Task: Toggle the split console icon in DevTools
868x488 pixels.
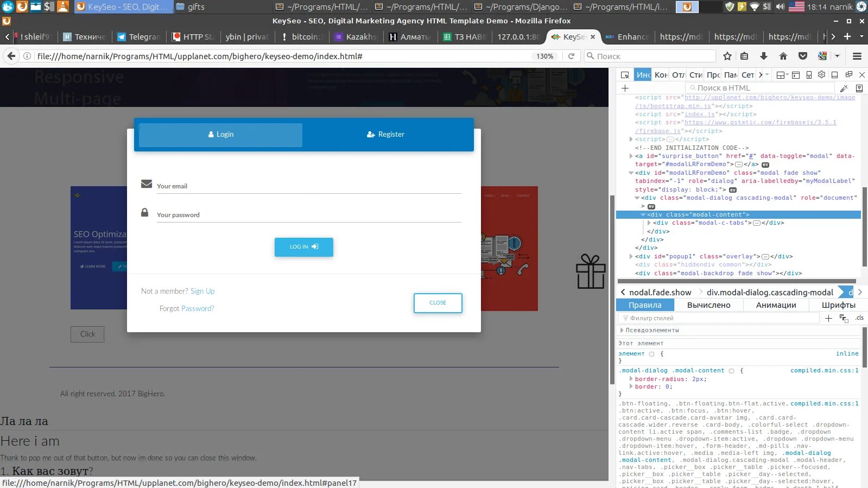Action: [796, 75]
